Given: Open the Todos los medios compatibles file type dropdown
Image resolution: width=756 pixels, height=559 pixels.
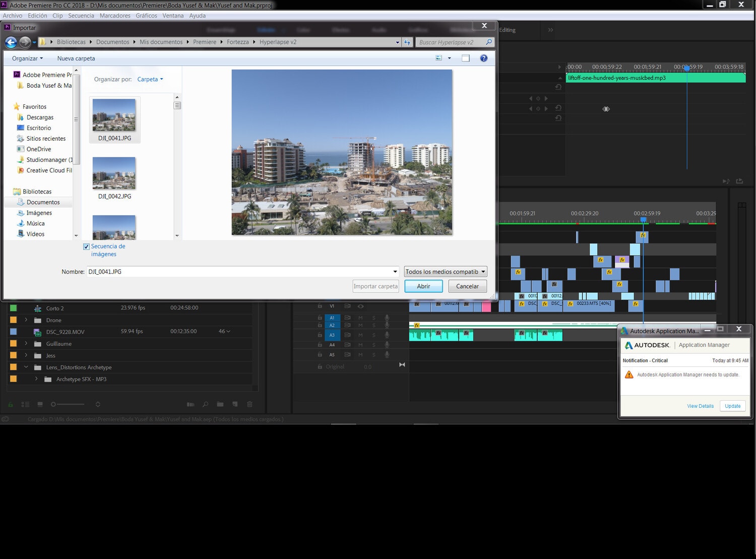Looking at the screenshot, I should pyautogui.click(x=446, y=272).
